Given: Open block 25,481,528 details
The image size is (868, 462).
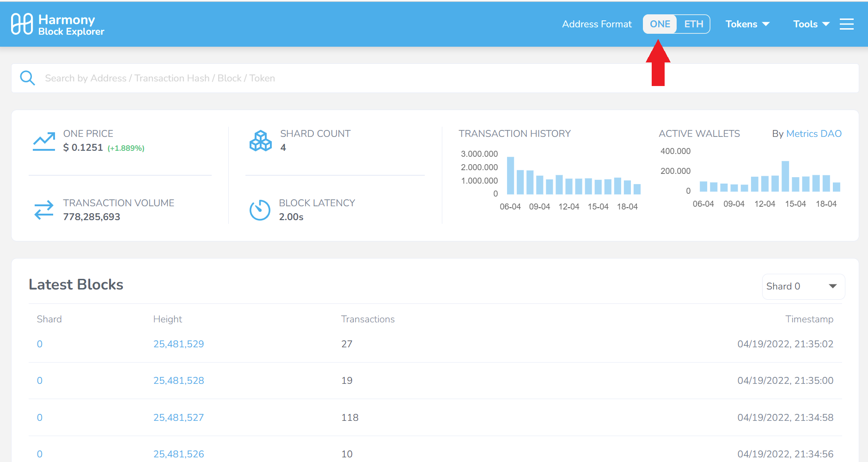Looking at the screenshot, I should pos(178,381).
